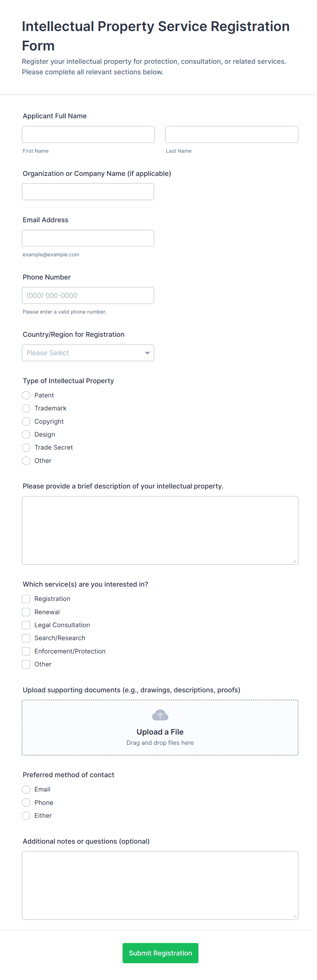Click the First Name input field
Screen dimensions: 317x980
88,134
